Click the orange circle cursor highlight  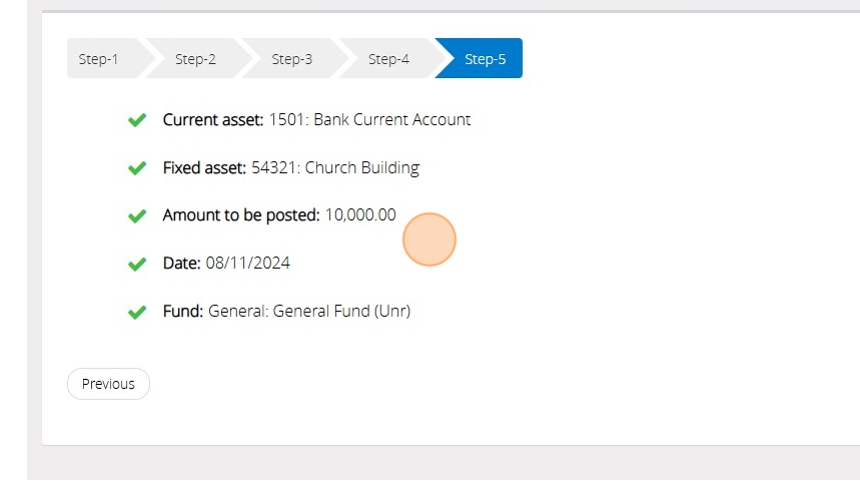coord(429,240)
